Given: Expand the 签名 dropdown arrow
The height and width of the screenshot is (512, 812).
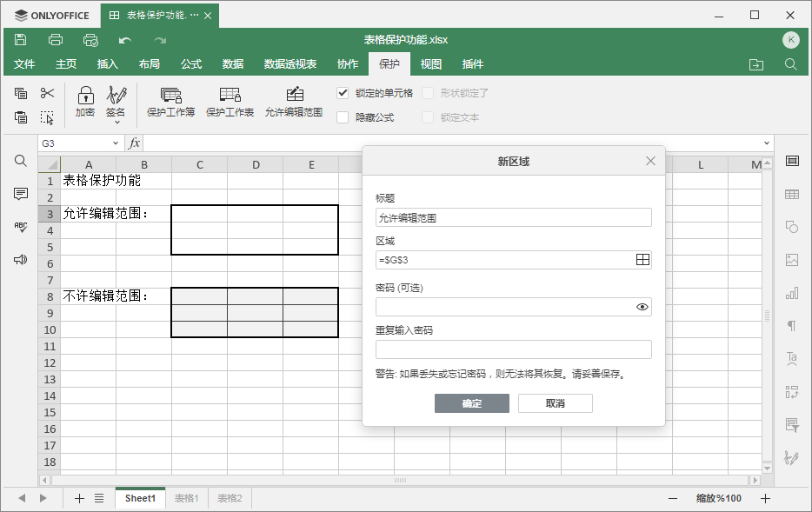Looking at the screenshot, I should click(117, 123).
